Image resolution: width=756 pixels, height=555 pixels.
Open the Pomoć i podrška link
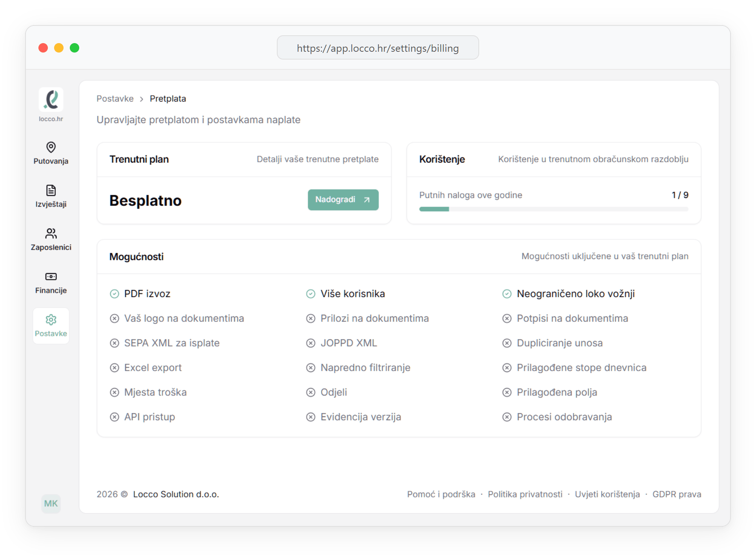(441, 494)
